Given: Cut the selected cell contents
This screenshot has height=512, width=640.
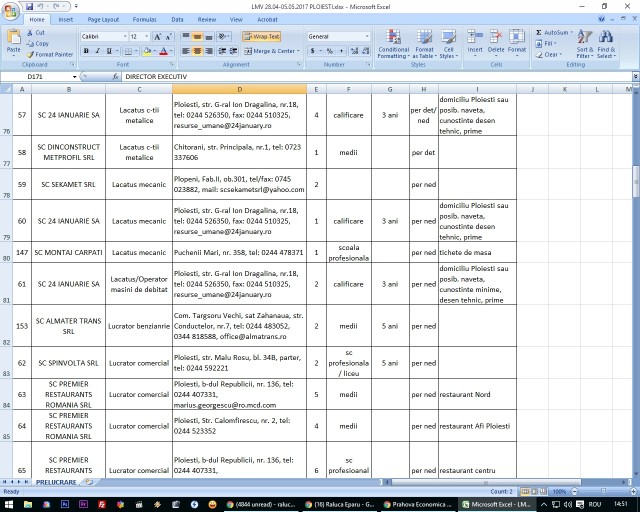Looking at the screenshot, I should (x=36, y=33).
